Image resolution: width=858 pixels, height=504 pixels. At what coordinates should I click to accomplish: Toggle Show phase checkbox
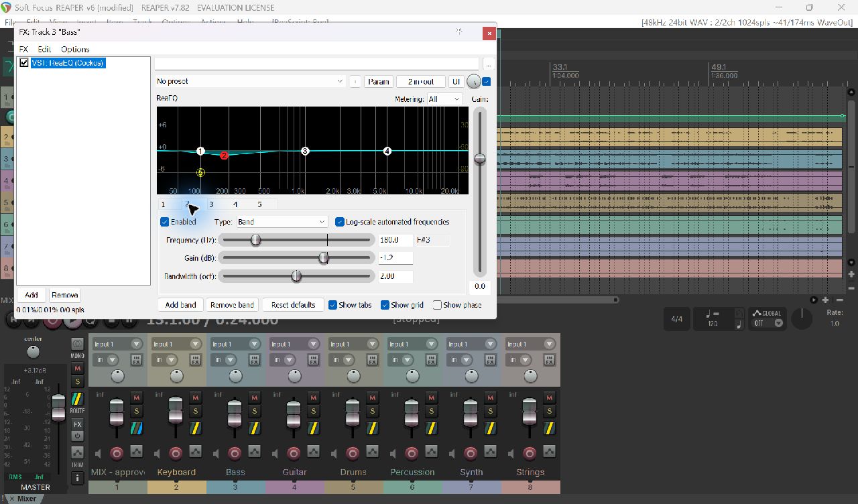pos(437,305)
